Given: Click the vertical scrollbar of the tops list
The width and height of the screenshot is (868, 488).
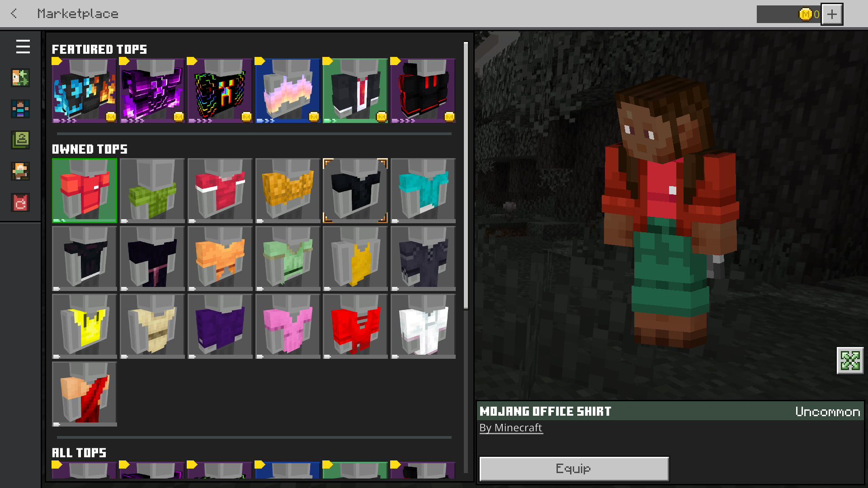Looking at the screenshot, I should tap(466, 176).
